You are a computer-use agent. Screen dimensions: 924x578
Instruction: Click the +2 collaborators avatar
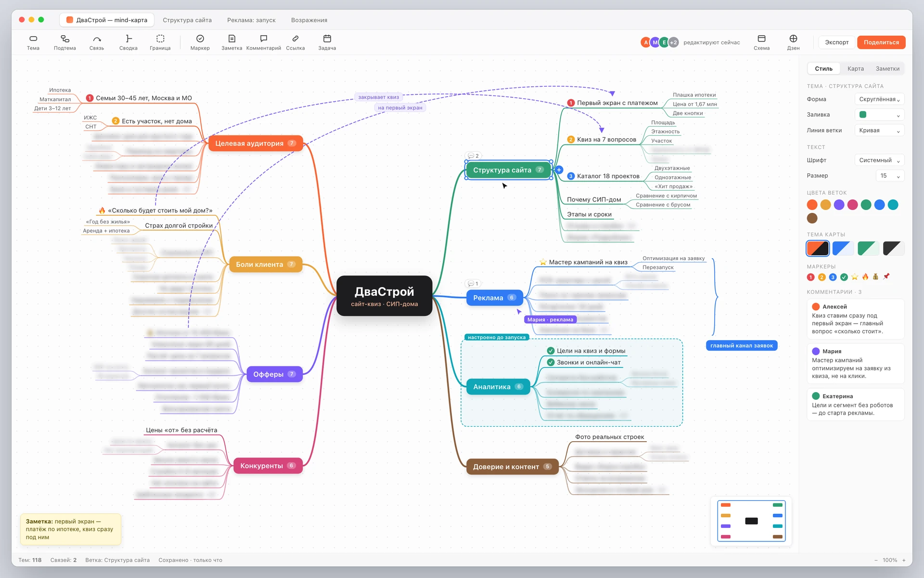tap(674, 42)
